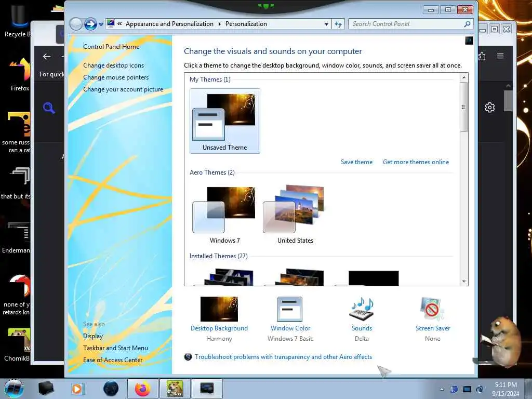The image size is (532, 399).
Task: Click the Personalization breadcrumb
Action: (x=246, y=24)
